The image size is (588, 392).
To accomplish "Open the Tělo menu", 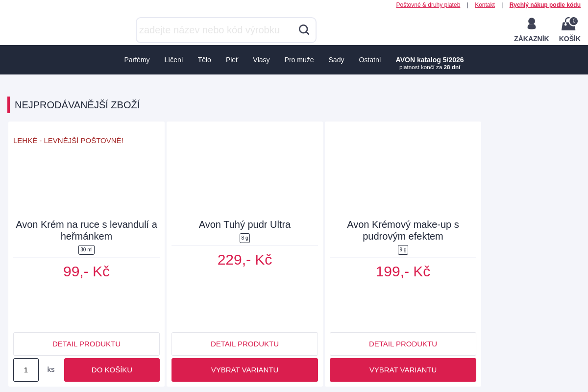I will point(204,60).
